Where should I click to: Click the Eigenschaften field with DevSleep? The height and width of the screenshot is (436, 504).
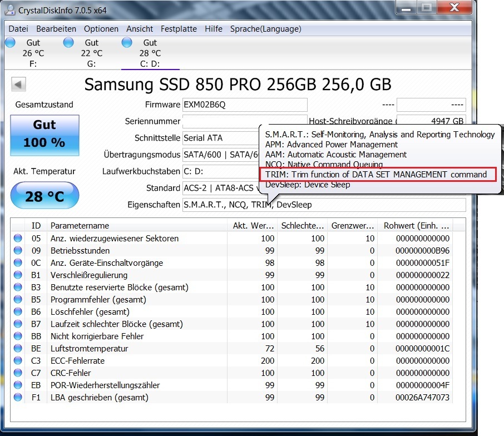(x=324, y=205)
